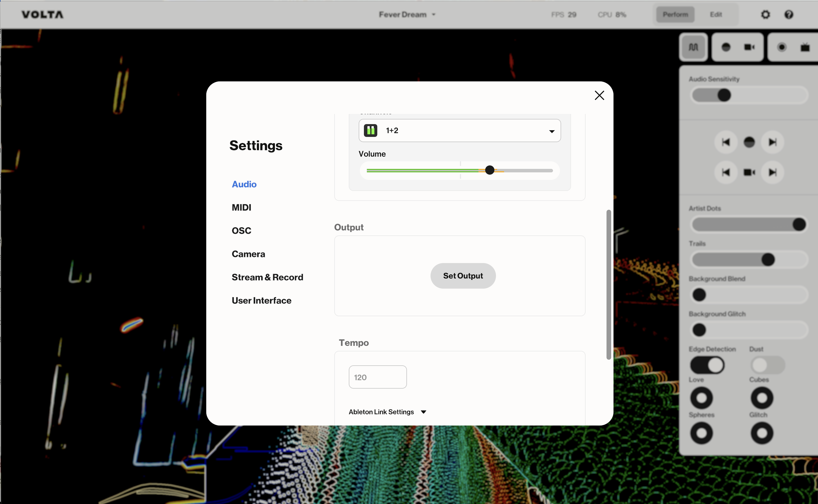Expand Ableton Link Settings
This screenshot has width=818, height=504.
point(387,412)
